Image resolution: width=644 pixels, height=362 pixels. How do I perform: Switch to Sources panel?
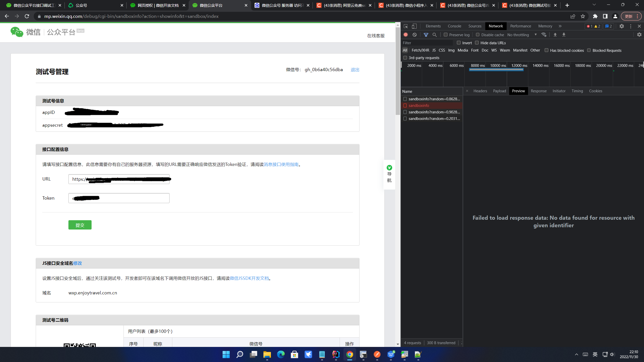point(475,26)
